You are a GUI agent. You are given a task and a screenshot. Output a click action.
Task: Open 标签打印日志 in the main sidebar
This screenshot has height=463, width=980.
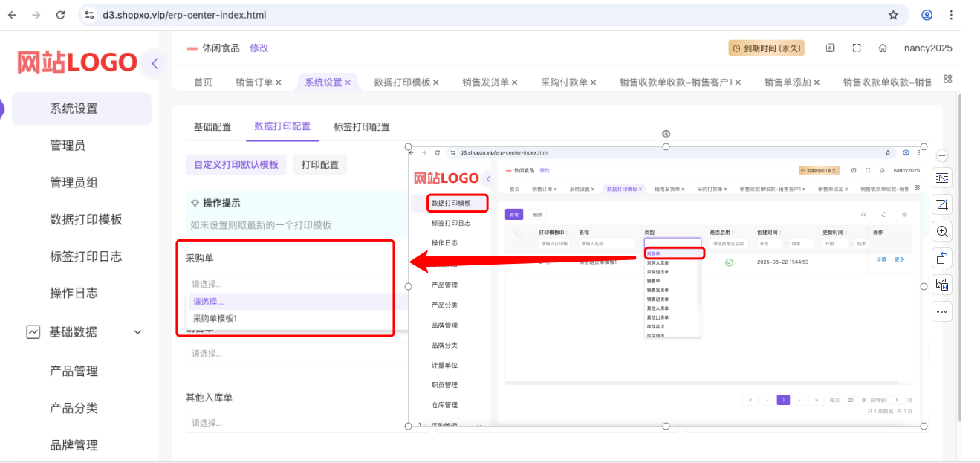click(x=86, y=256)
